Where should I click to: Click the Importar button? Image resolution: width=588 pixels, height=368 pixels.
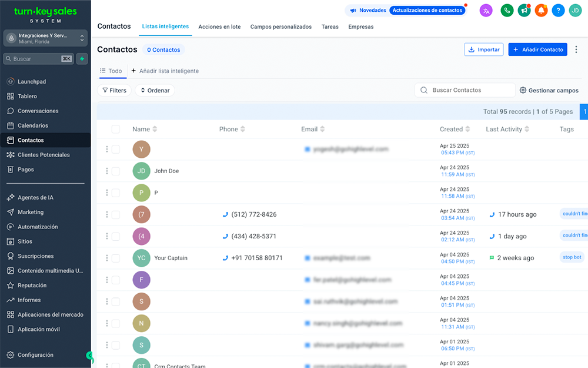point(484,49)
